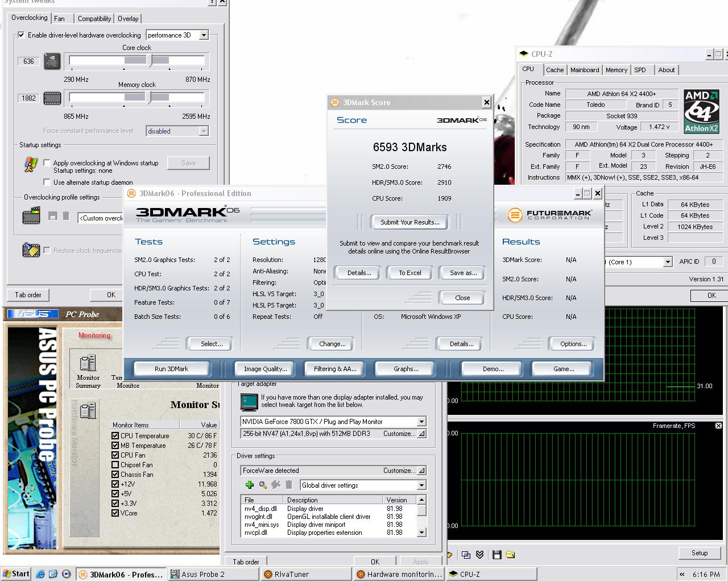Toggle Enable driver-level hardware overclocking checkbox
The height and width of the screenshot is (582, 728).
21,35
